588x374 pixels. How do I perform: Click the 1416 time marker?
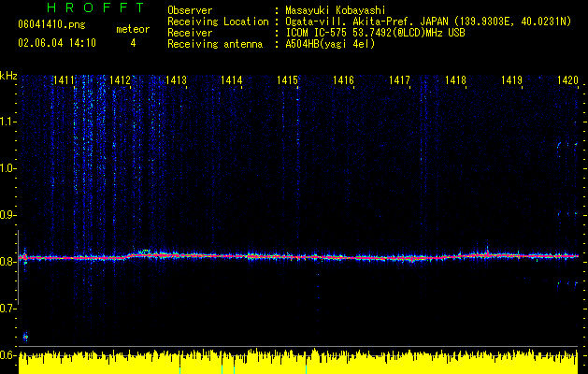click(343, 79)
